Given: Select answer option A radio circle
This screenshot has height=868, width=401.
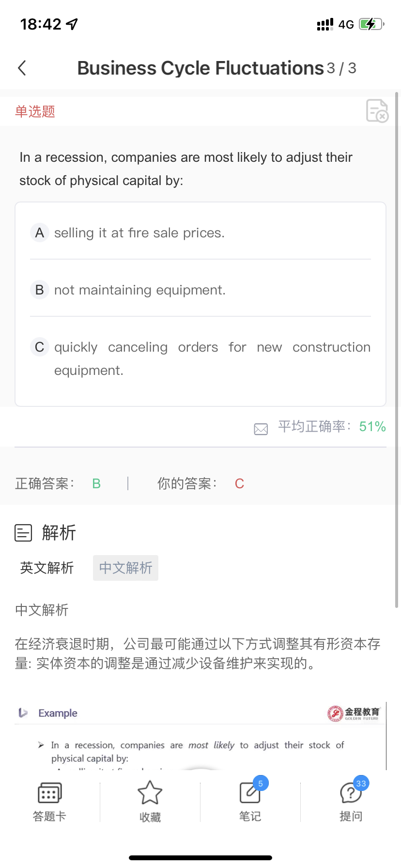Looking at the screenshot, I should coord(40,233).
